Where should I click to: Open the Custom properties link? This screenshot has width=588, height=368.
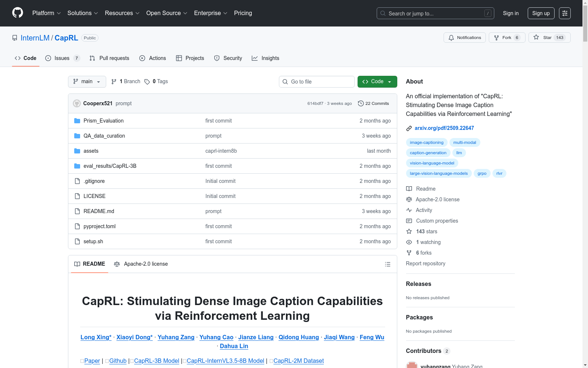click(432, 221)
